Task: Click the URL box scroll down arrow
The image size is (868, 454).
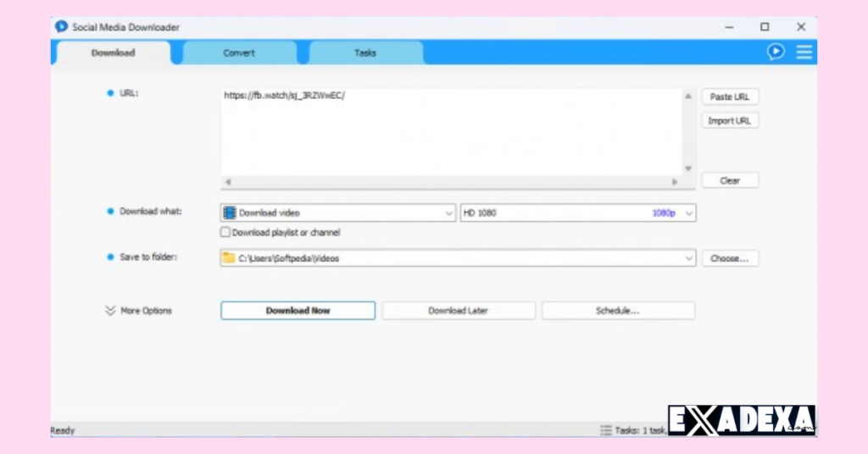Action: pos(688,169)
